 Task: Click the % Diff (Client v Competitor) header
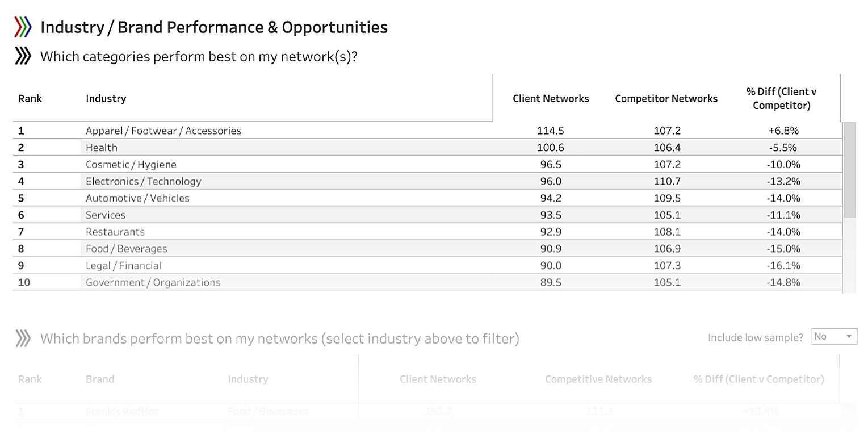(780, 98)
